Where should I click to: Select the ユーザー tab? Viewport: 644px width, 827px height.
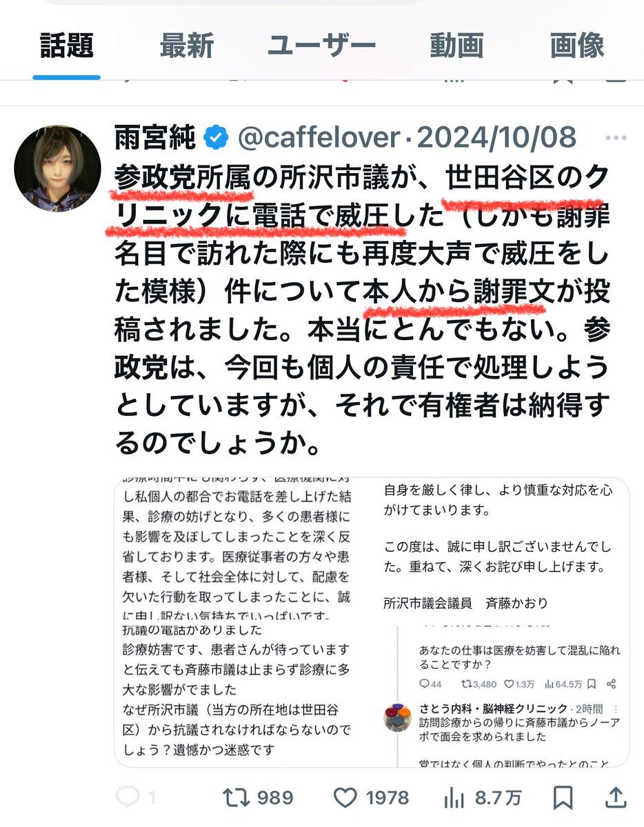coord(322,46)
